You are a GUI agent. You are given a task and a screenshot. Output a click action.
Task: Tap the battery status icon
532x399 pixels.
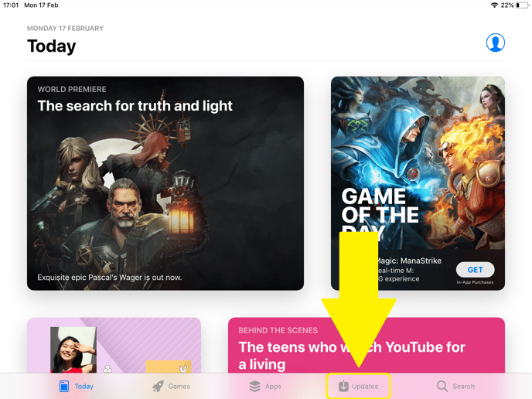click(x=522, y=5)
